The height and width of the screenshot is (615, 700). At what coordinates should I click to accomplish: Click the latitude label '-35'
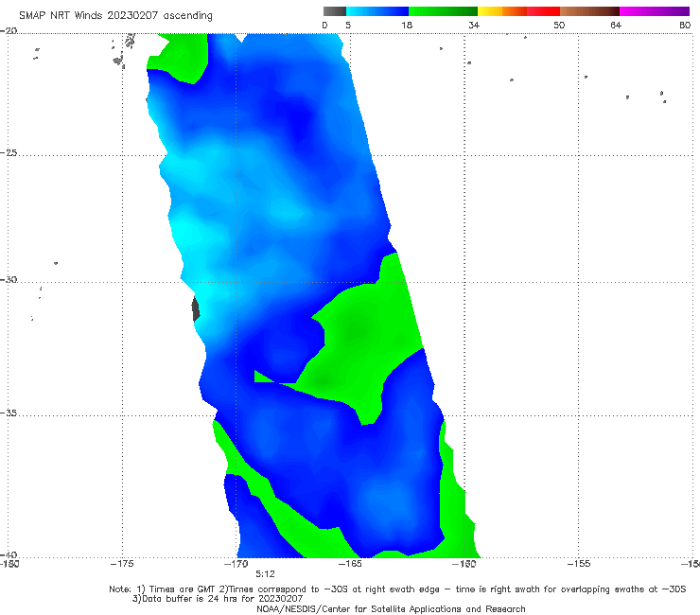(x=9, y=413)
